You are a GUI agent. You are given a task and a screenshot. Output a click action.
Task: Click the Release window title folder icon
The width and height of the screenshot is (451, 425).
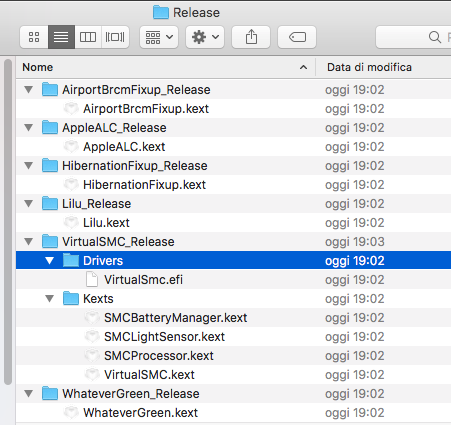pos(161,12)
